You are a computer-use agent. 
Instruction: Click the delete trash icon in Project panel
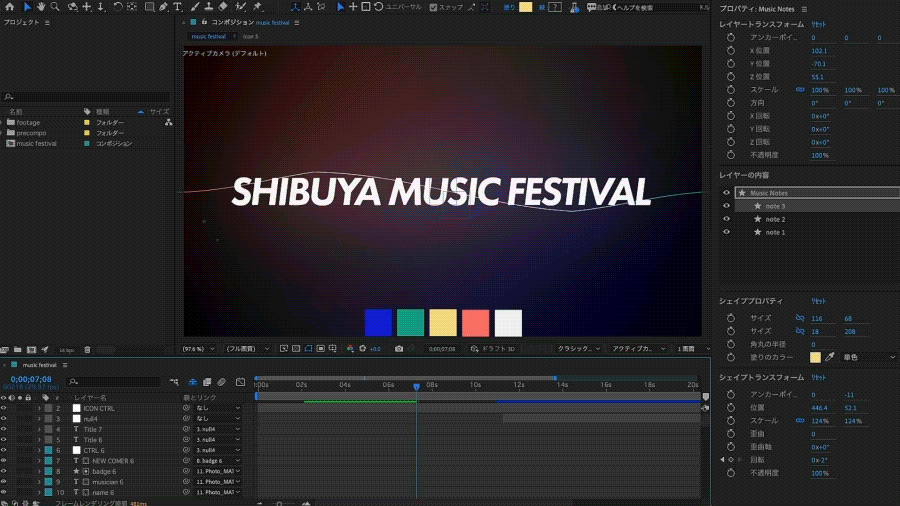click(87, 349)
